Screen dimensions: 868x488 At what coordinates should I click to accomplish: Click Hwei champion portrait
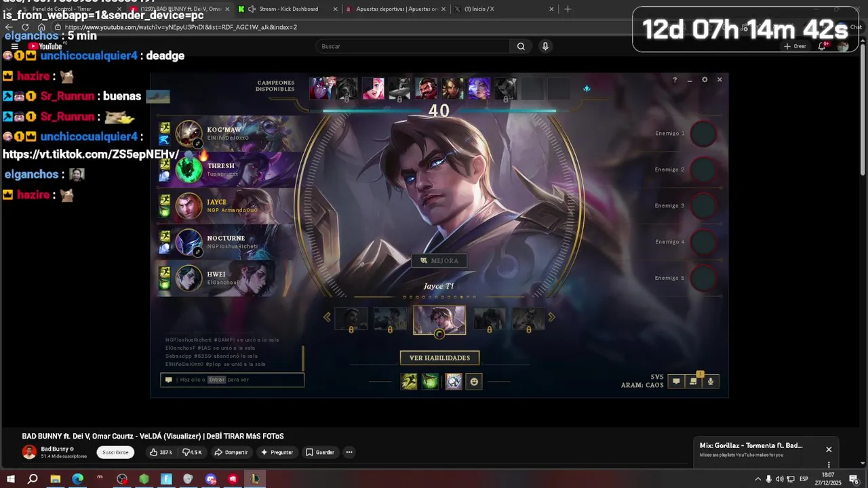[189, 278]
